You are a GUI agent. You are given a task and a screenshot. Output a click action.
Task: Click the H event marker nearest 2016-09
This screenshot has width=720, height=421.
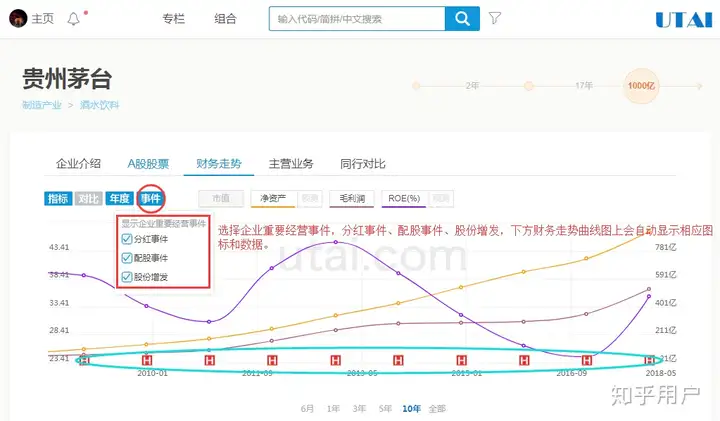(587, 360)
